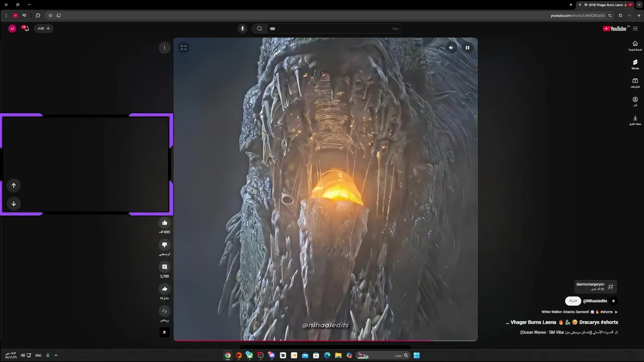Open File Explorer from the taskbar

338,355
